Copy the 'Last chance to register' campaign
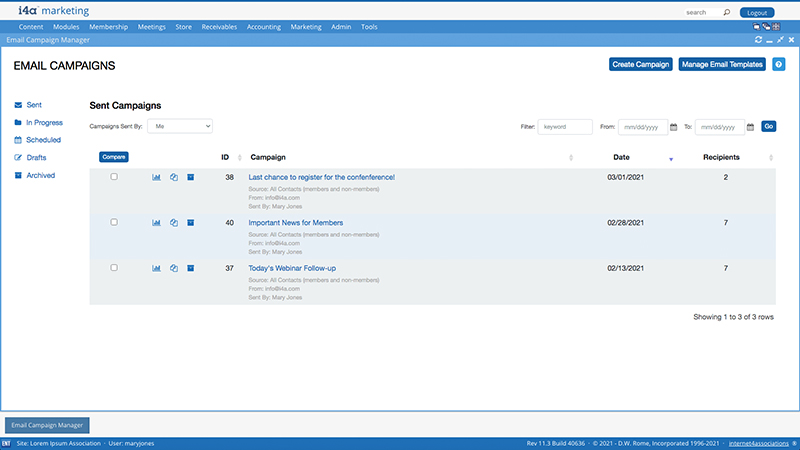Image resolution: width=800 pixels, height=450 pixels. 174,177
